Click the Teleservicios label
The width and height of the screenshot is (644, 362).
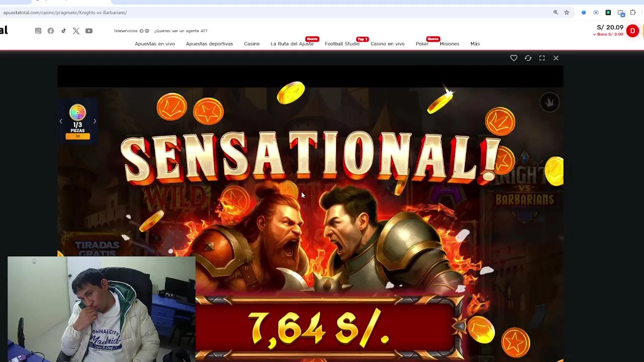pyautogui.click(x=126, y=31)
